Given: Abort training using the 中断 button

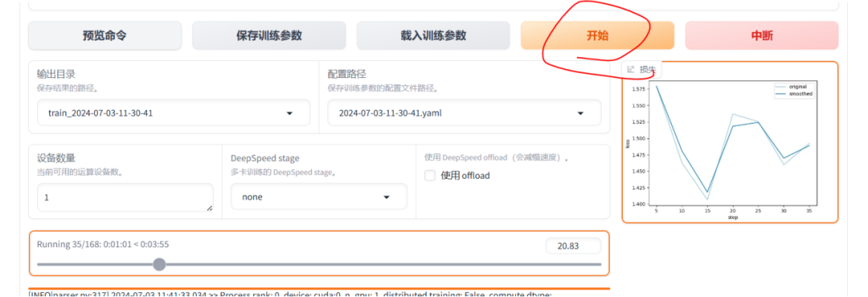Looking at the screenshot, I should [x=762, y=36].
